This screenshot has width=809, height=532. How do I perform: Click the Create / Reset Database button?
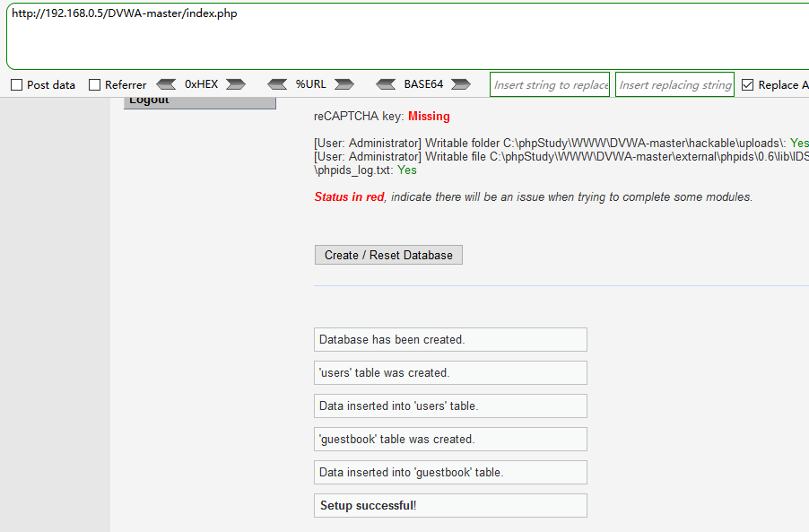tap(388, 255)
